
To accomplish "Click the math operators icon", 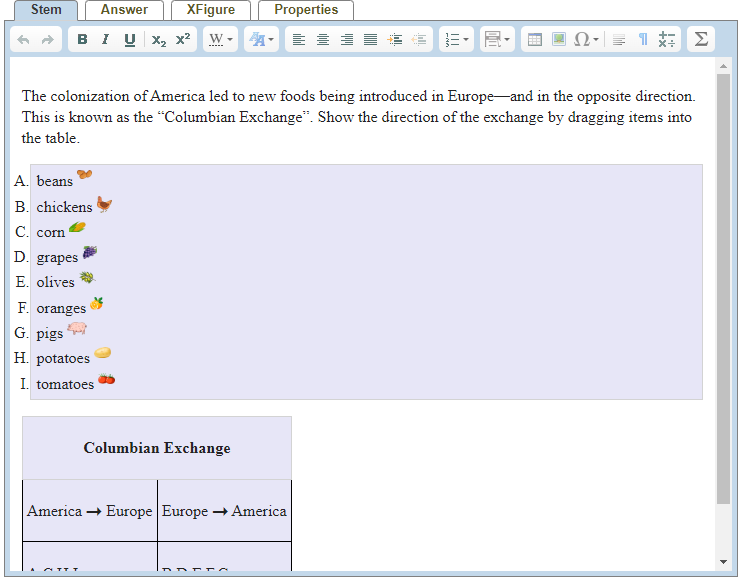I will pos(666,40).
